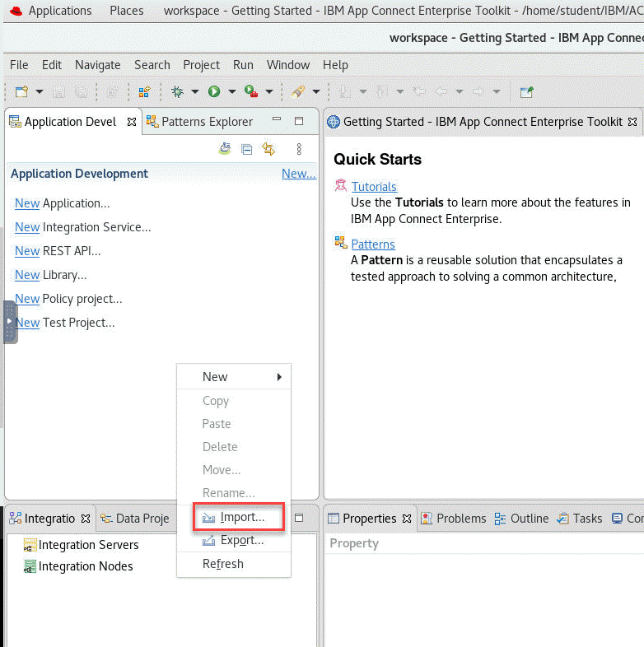
Task: Open dropdown arrow next to Run button
Action: pyautogui.click(x=232, y=92)
